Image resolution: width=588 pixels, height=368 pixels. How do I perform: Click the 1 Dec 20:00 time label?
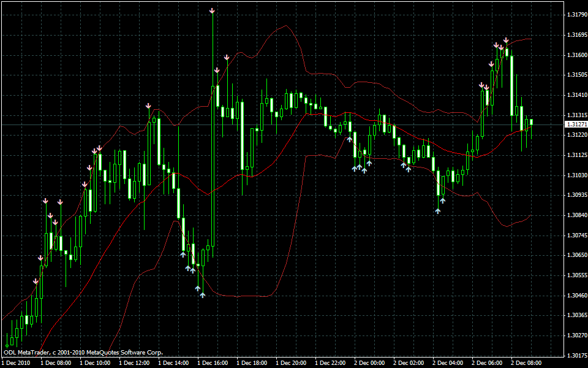pyautogui.click(x=290, y=363)
